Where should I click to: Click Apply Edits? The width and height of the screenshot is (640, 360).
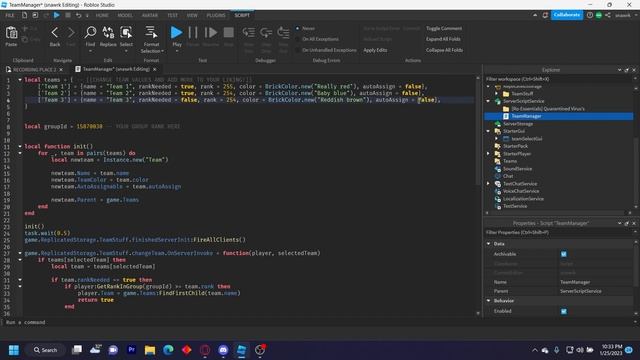click(x=375, y=50)
